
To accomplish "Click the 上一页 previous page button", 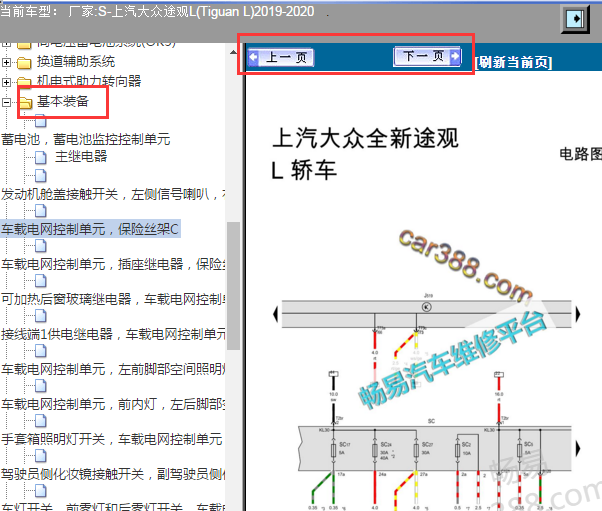I will point(281,58).
